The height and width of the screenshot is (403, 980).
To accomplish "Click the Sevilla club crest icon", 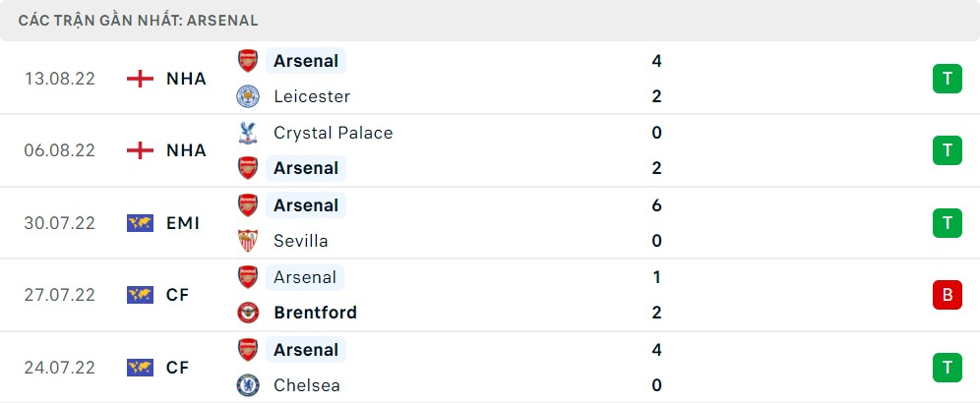I will [x=248, y=241].
